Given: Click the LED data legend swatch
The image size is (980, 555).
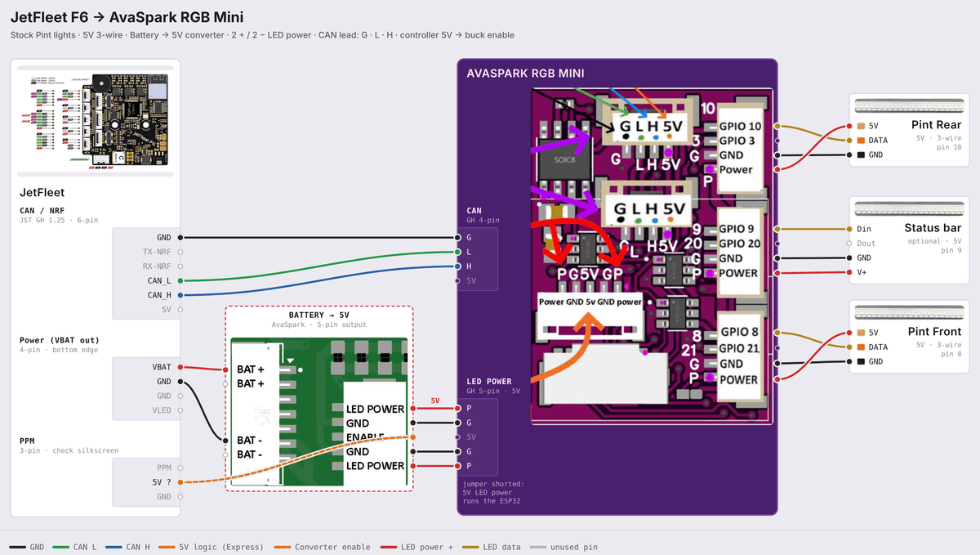Looking at the screenshot, I should 470,547.
